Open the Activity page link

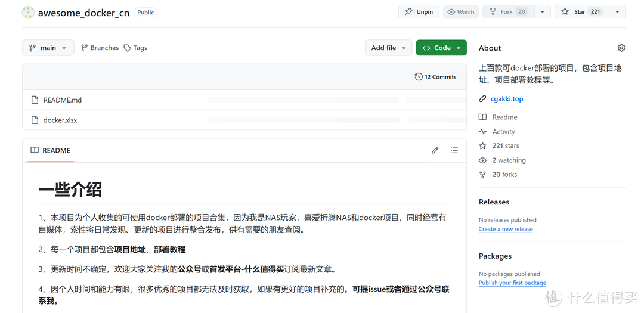503,131
